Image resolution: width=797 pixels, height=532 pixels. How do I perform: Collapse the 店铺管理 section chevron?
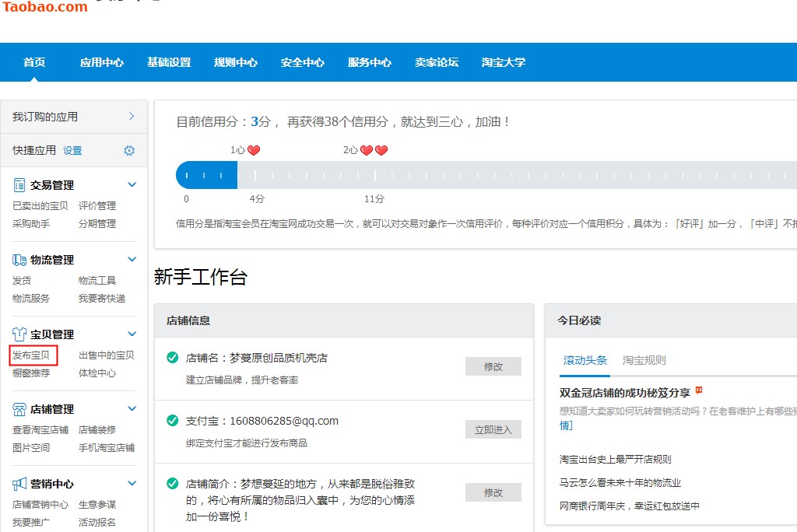pyautogui.click(x=132, y=408)
